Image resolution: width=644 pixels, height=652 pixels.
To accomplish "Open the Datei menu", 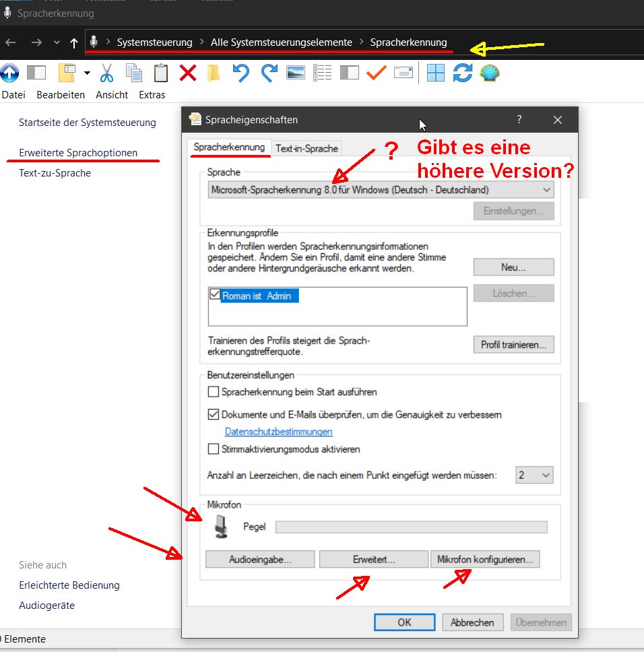I will [x=13, y=95].
